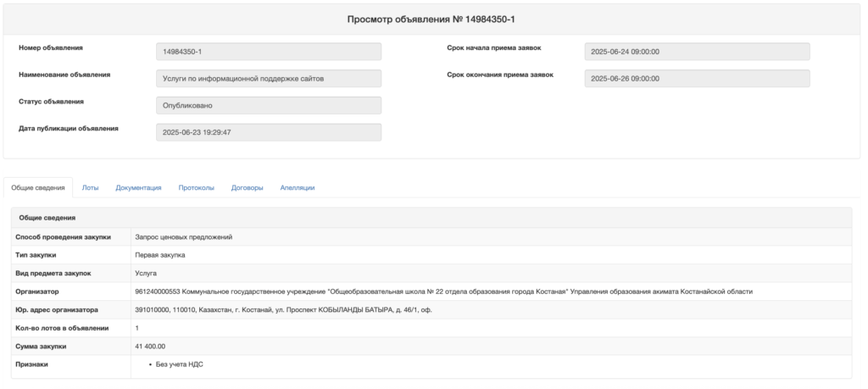Click the page title Просмотр объявления
The height and width of the screenshot is (389, 868).
point(431,19)
